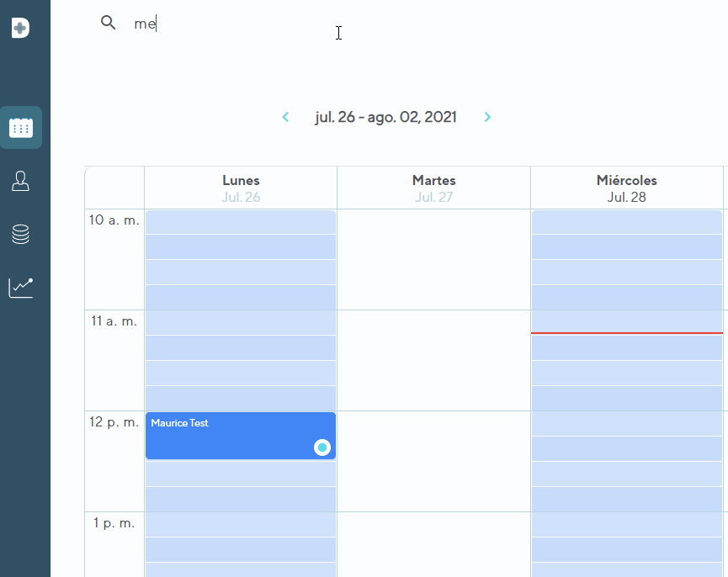Open the database stack icon

pyautogui.click(x=21, y=235)
